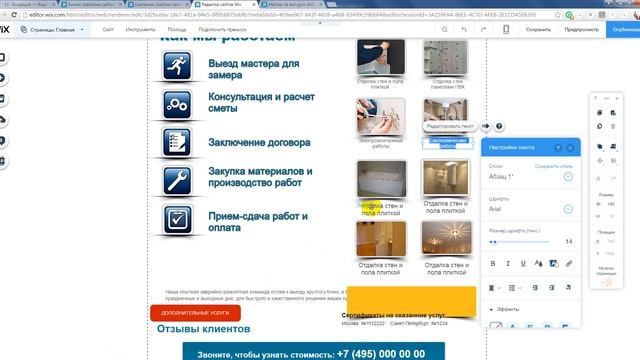
Task: Click the text direction icon
Action: coord(568,288)
